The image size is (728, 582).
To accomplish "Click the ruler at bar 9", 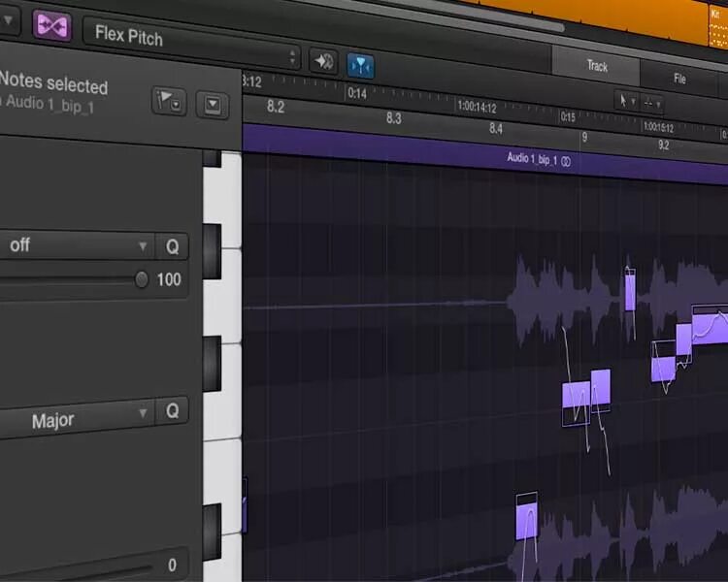I will (584, 137).
